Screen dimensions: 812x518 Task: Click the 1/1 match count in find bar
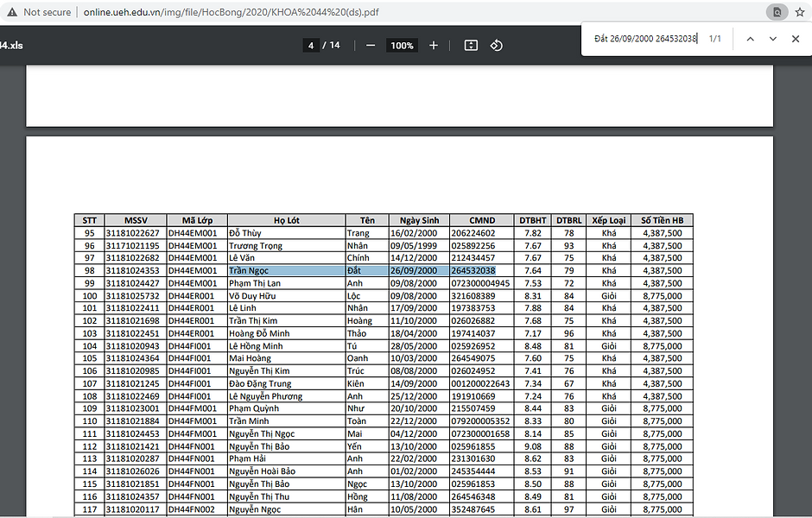pos(714,39)
